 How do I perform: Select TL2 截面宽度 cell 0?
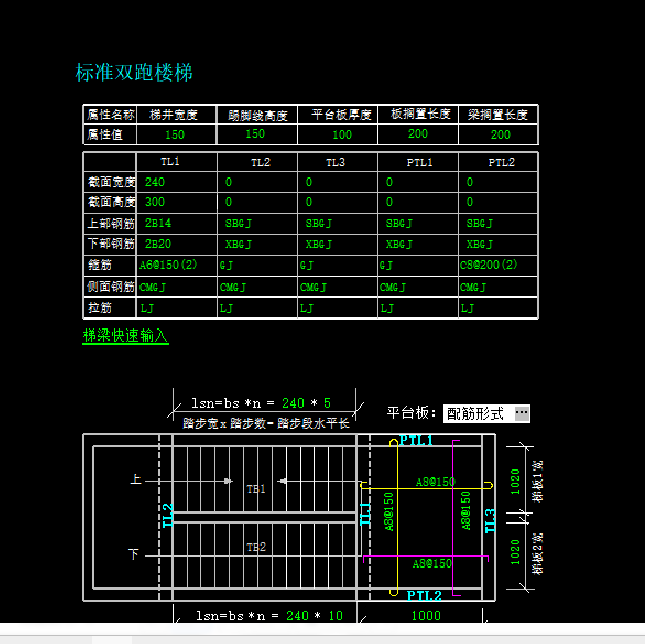(x=228, y=182)
